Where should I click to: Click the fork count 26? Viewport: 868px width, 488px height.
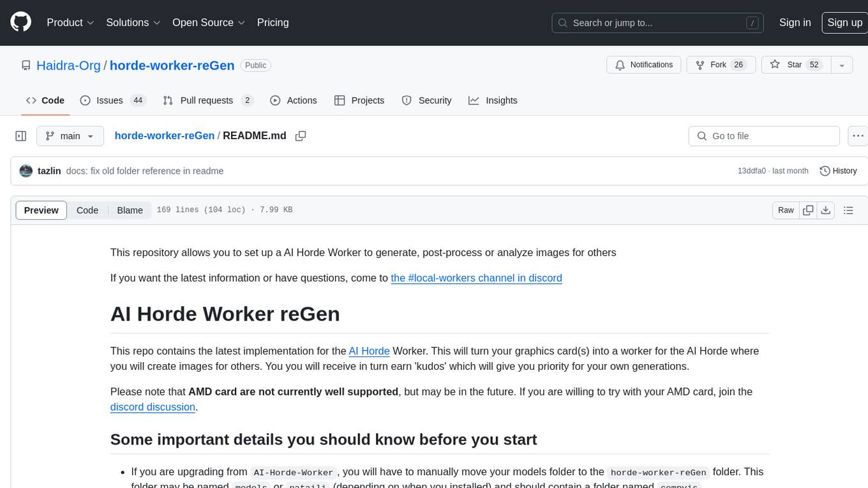click(x=739, y=65)
